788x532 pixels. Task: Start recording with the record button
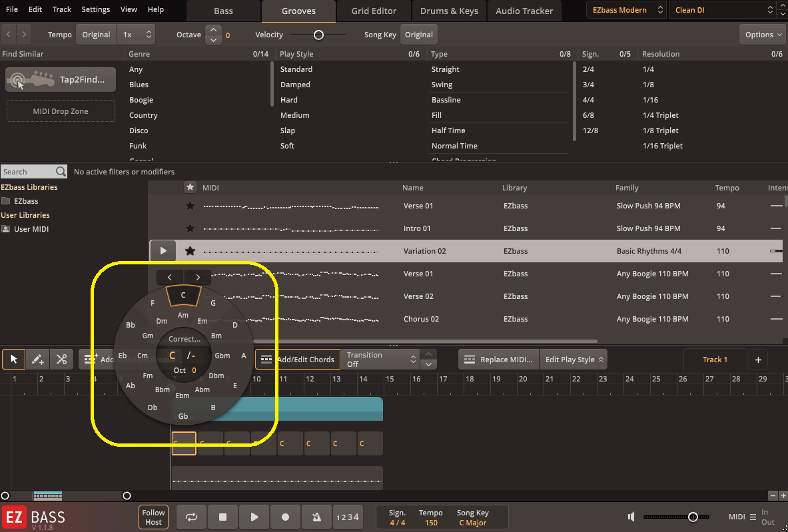pos(286,517)
